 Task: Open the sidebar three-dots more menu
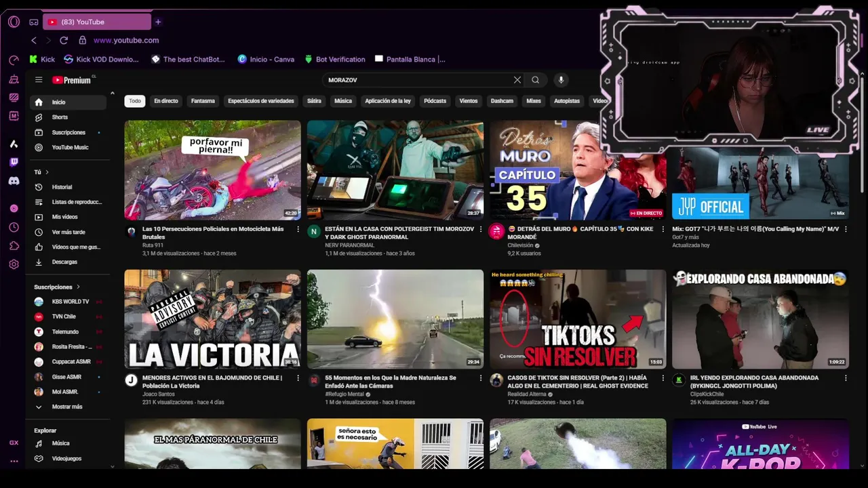point(14,461)
